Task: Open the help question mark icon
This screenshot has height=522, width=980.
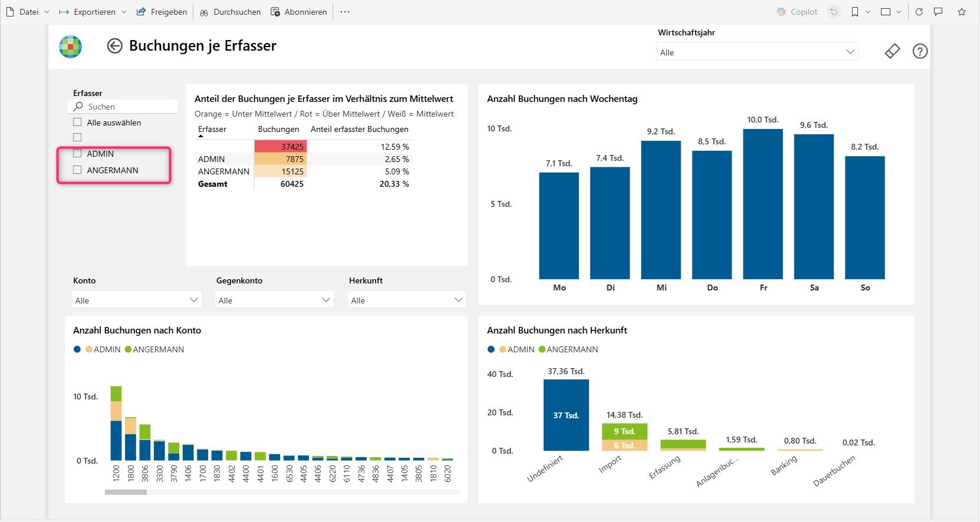Action: point(920,51)
